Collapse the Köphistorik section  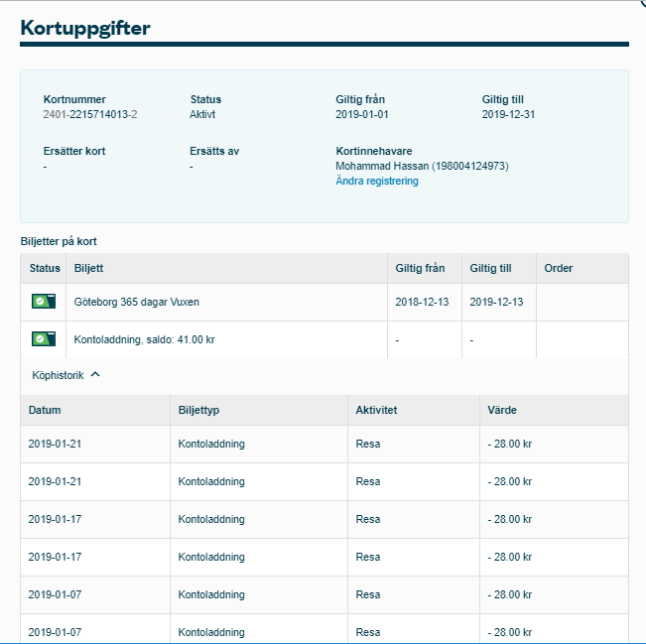pos(66,375)
